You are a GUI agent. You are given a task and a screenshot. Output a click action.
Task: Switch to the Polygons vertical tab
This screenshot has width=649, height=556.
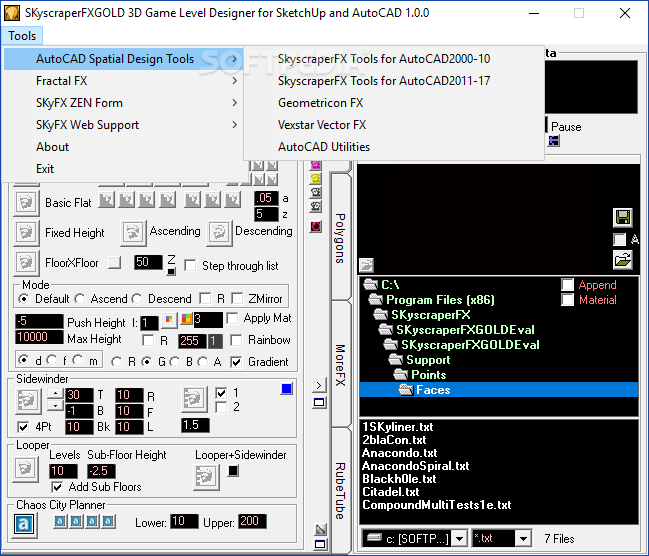click(x=340, y=238)
